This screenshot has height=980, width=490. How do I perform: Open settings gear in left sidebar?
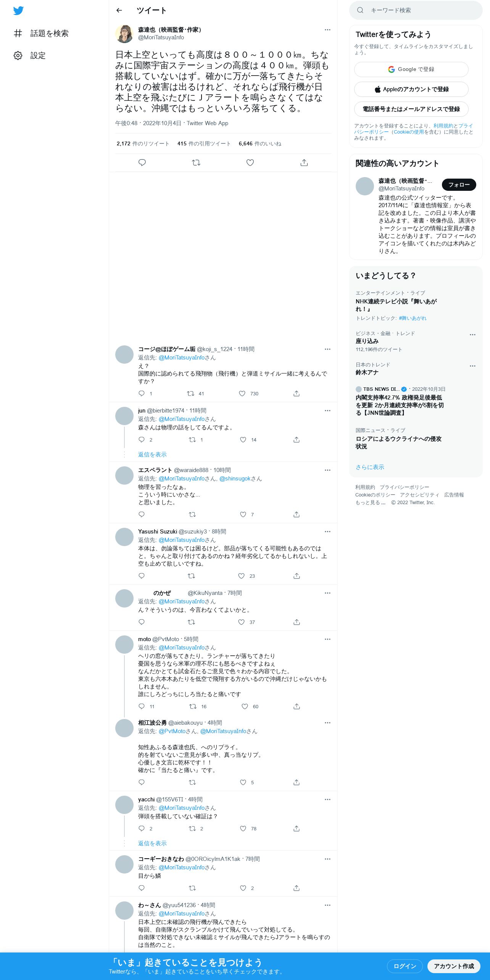(x=18, y=55)
